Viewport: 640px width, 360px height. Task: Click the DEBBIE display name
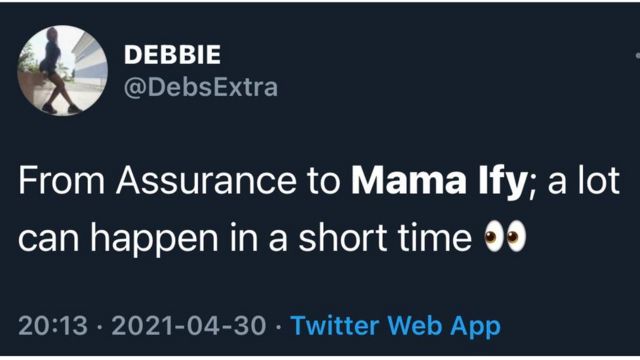pyautogui.click(x=172, y=55)
